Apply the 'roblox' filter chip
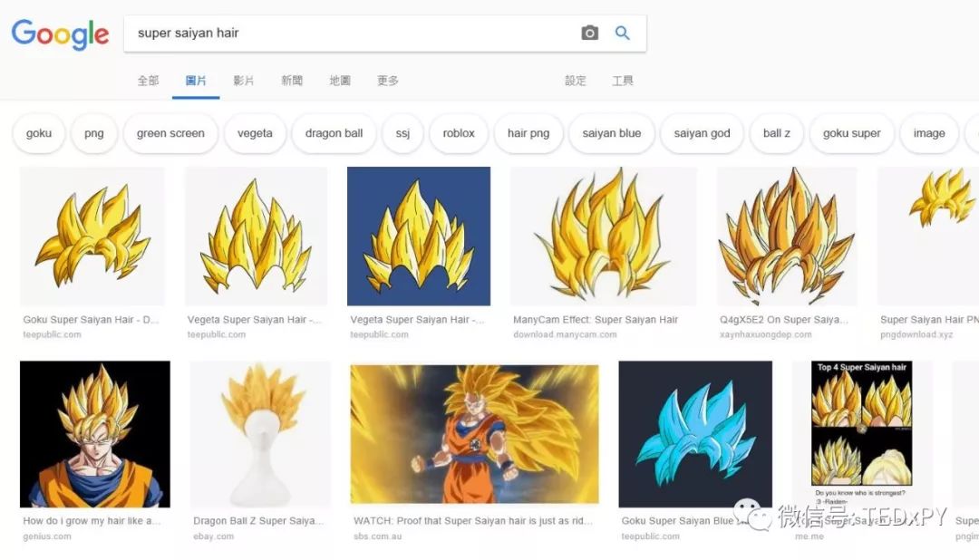 [459, 133]
